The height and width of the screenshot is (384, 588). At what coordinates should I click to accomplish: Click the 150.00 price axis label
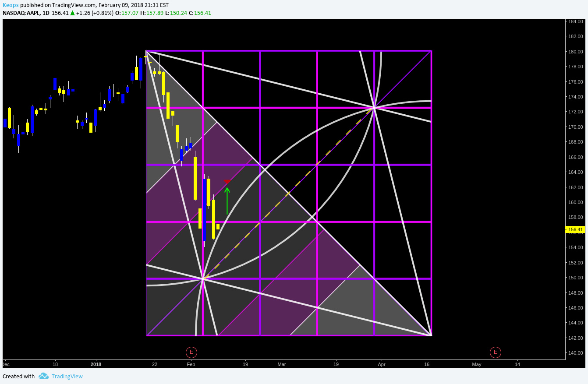[x=575, y=278]
